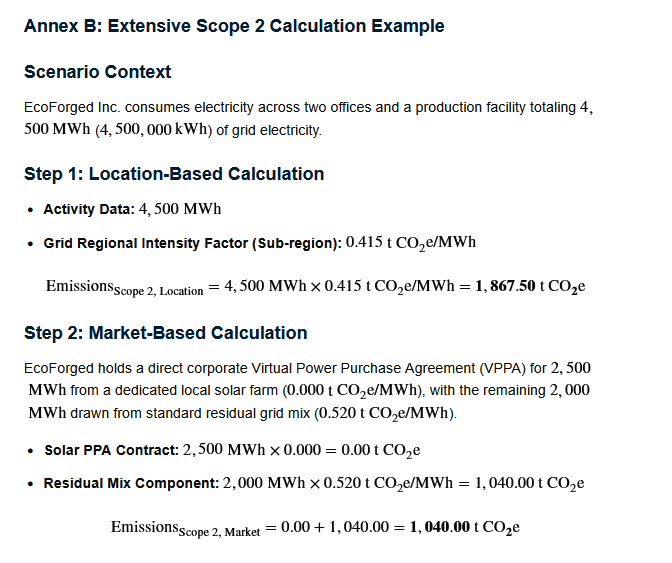Click the Residual Mix Component bullet label
Screen dimensions: 672x563
pyautogui.click(x=132, y=483)
